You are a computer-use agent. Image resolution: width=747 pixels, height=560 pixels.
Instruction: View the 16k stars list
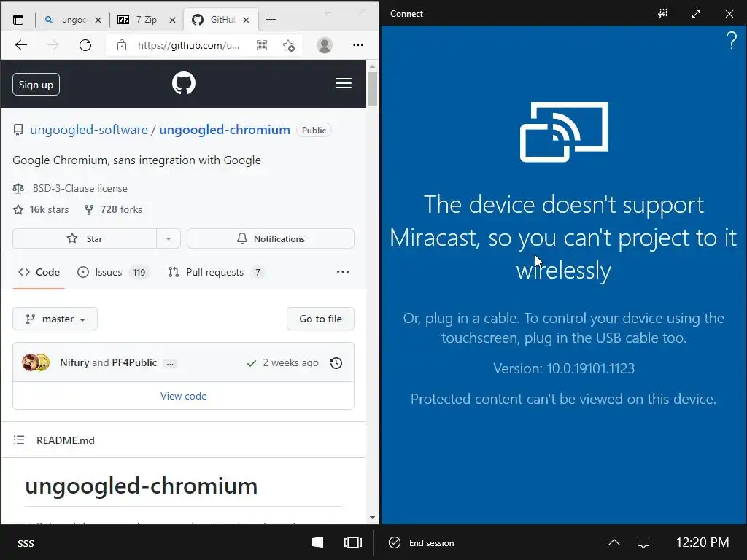(41, 209)
